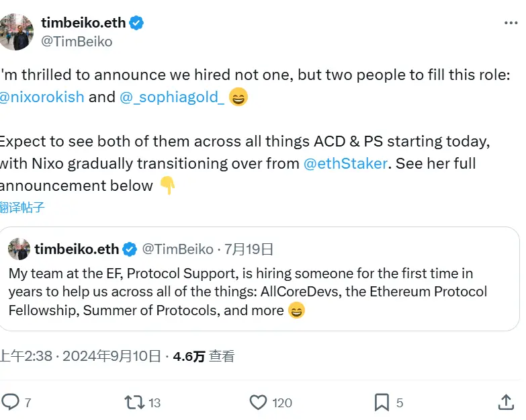The height and width of the screenshot is (420, 526).
Task: Click the repost arrows icon
Action: click(x=134, y=402)
